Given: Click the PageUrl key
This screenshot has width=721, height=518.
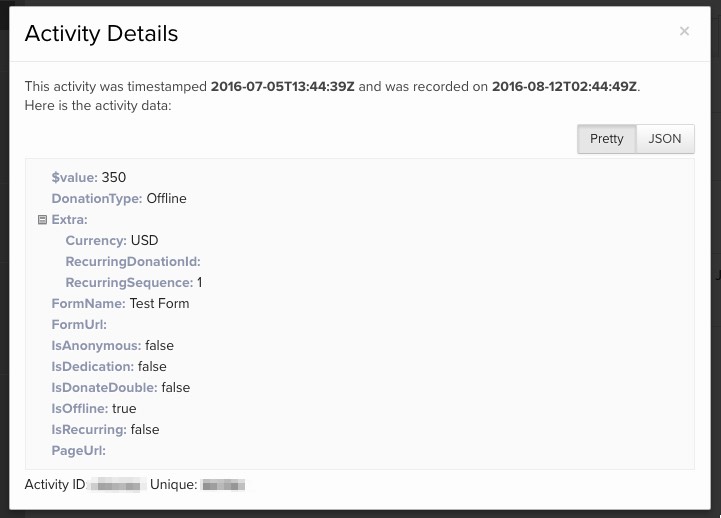Looking at the screenshot, I should coord(78,451).
